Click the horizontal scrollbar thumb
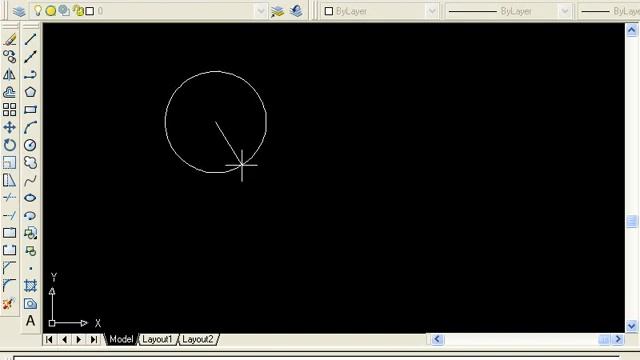This screenshot has width=640, height=360. pyautogui.click(x=604, y=339)
